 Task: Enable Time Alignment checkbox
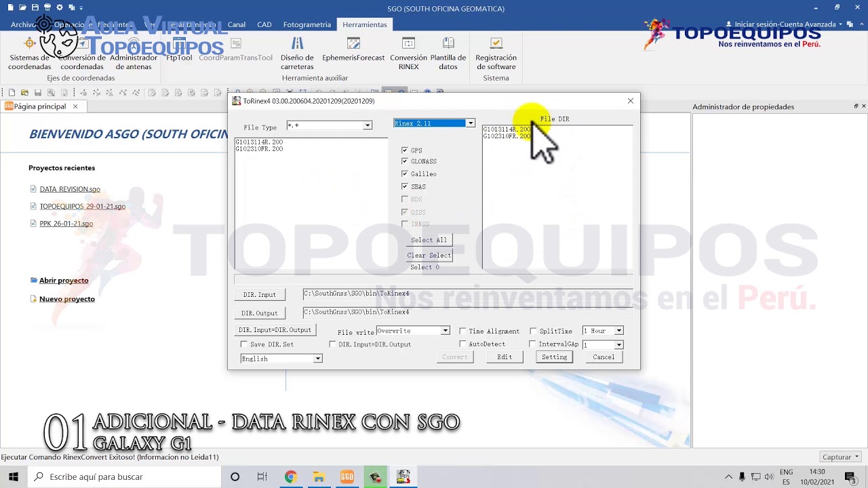pyautogui.click(x=462, y=331)
